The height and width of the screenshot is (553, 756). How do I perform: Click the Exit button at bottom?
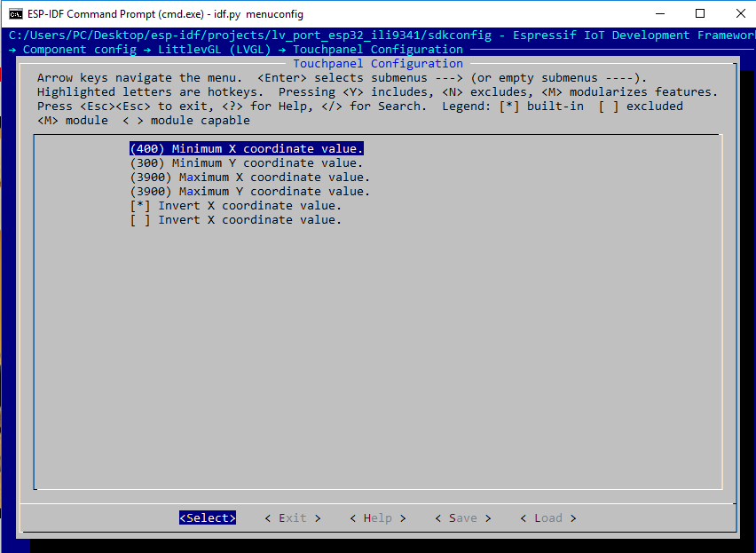(292, 518)
